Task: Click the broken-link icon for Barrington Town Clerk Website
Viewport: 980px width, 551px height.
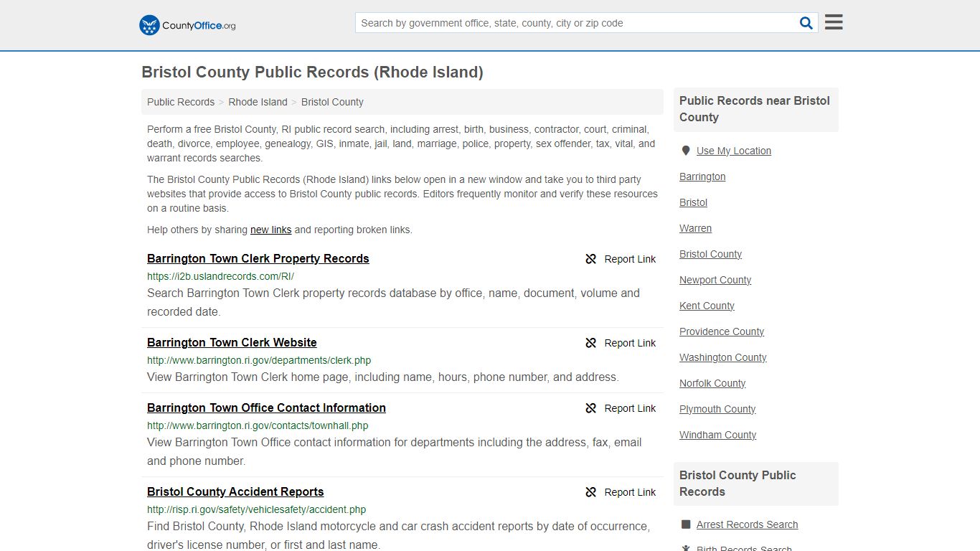Action: pyautogui.click(x=591, y=343)
